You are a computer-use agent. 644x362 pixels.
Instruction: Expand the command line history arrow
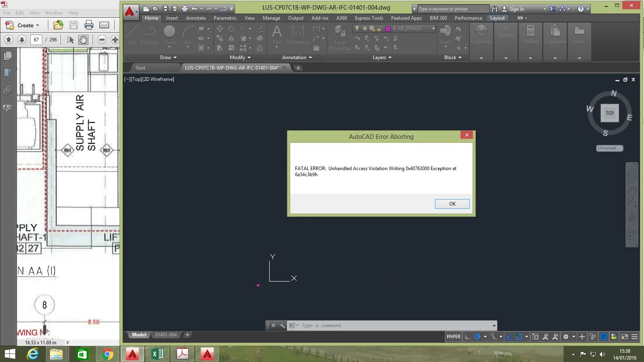click(x=494, y=325)
